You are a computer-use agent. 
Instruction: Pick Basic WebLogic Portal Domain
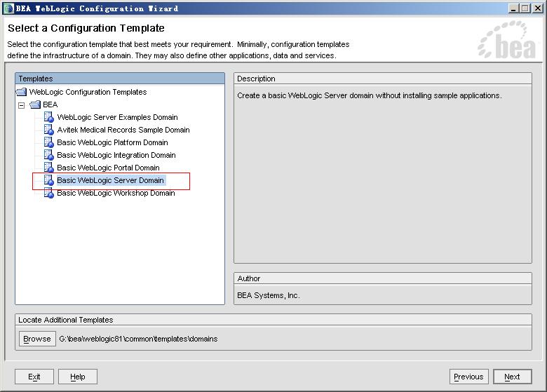coord(108,168)
